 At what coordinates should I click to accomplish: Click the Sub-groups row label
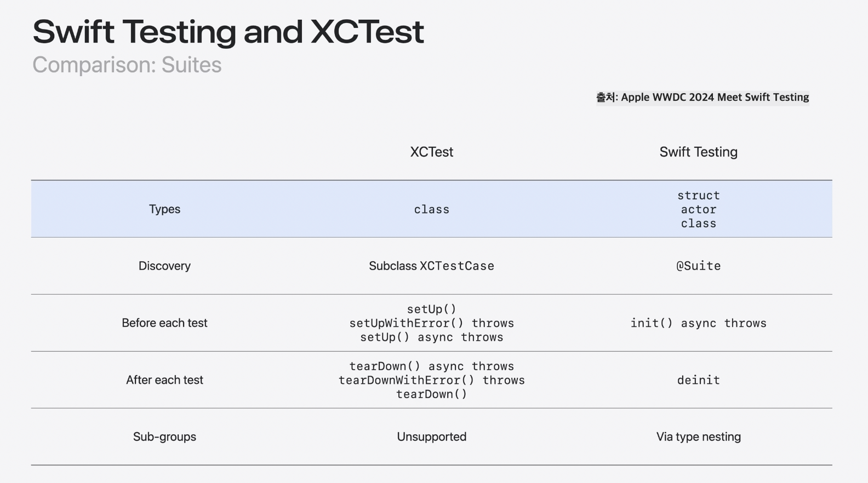[x=164, y=437]
